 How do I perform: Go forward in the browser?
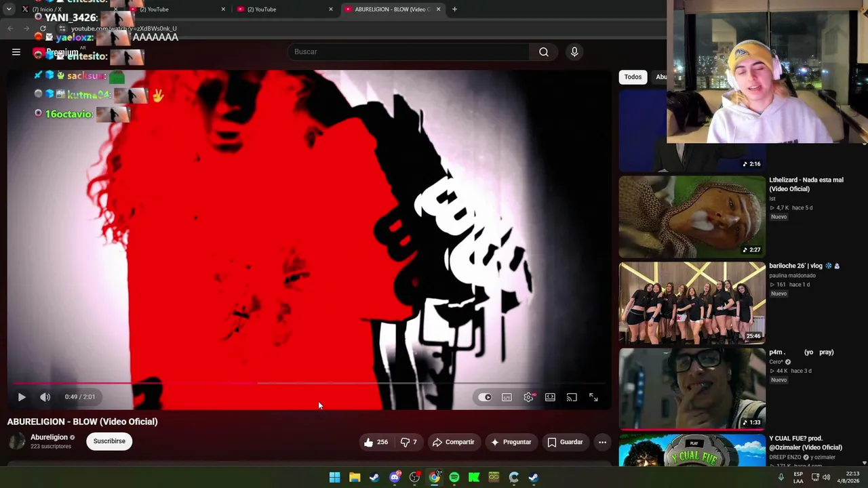pyautogui.click(x=26, y=28)
